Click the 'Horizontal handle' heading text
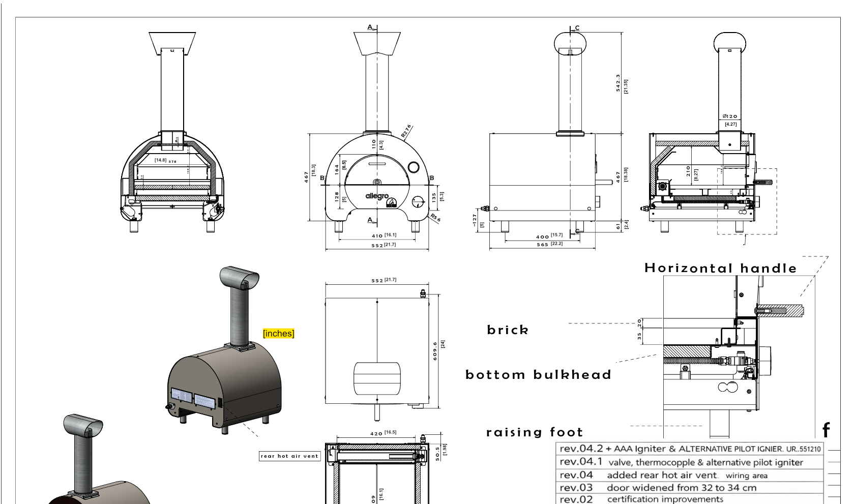854x504 pixels. click(721, 268)
